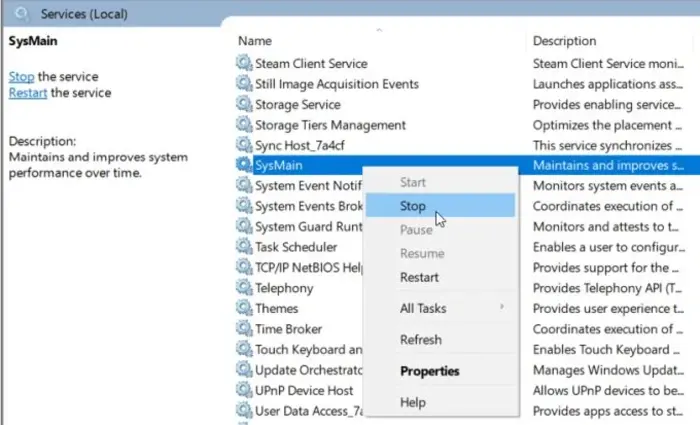Select the Themes service icon
The height and width of the screenshot is (425, 700).
[244, 308]
